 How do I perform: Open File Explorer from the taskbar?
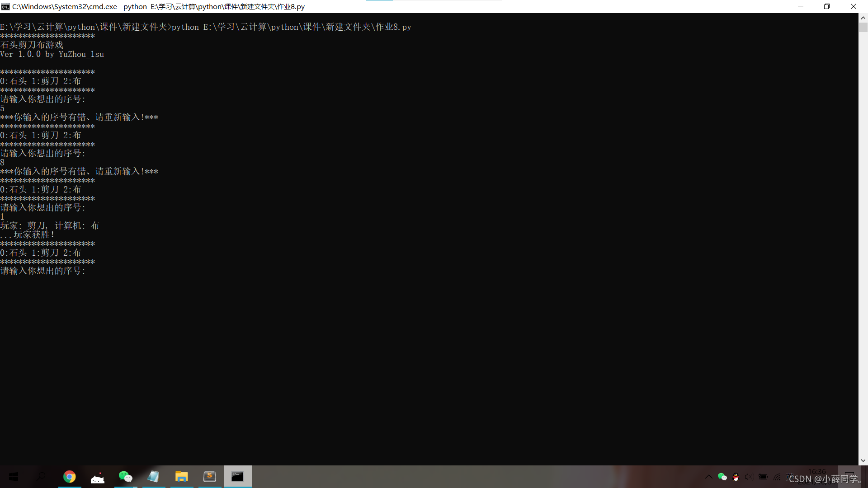point(182,477)
